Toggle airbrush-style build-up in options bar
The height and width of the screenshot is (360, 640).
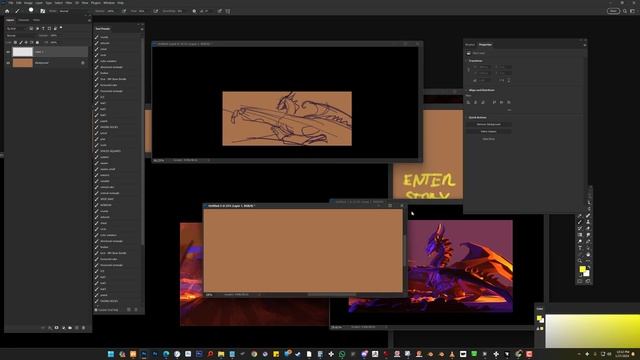click(156, 11)
